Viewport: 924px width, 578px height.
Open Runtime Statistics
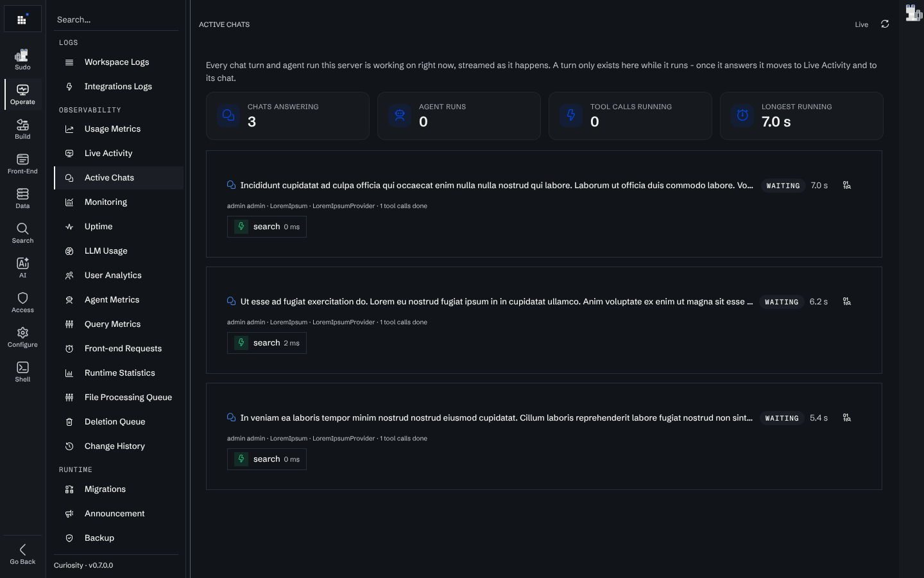119,373
